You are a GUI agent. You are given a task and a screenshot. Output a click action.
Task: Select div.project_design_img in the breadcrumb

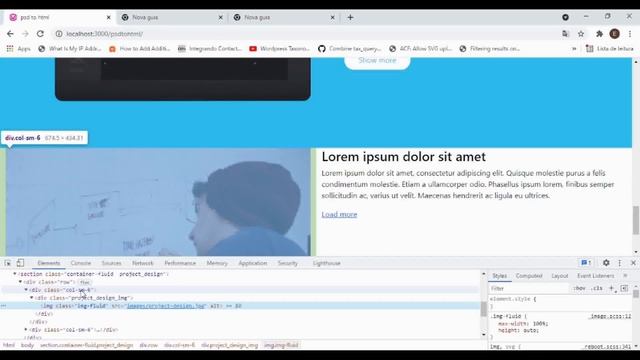(229, 345)
